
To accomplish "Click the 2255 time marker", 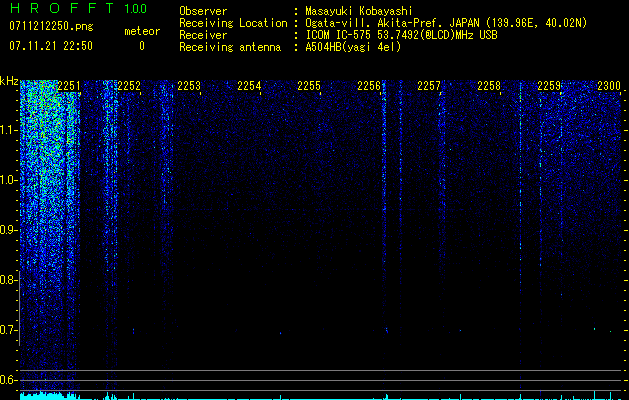I will pyautogui.click(x=309, y=86).
